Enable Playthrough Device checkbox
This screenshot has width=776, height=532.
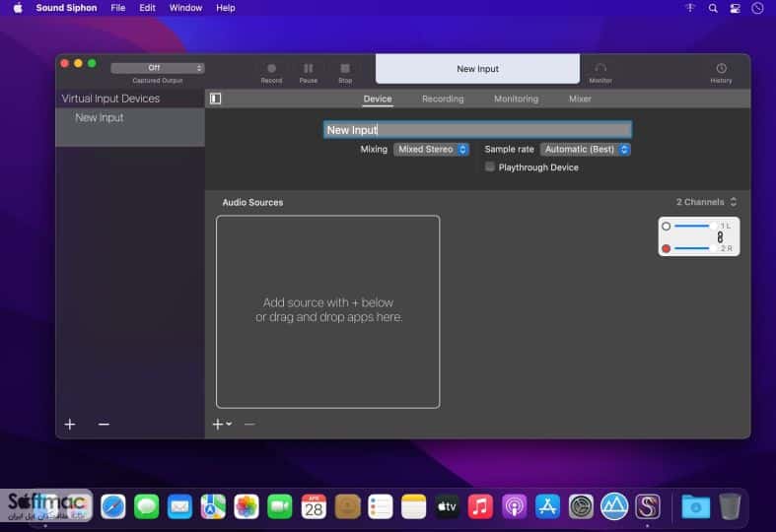[489, 166]
